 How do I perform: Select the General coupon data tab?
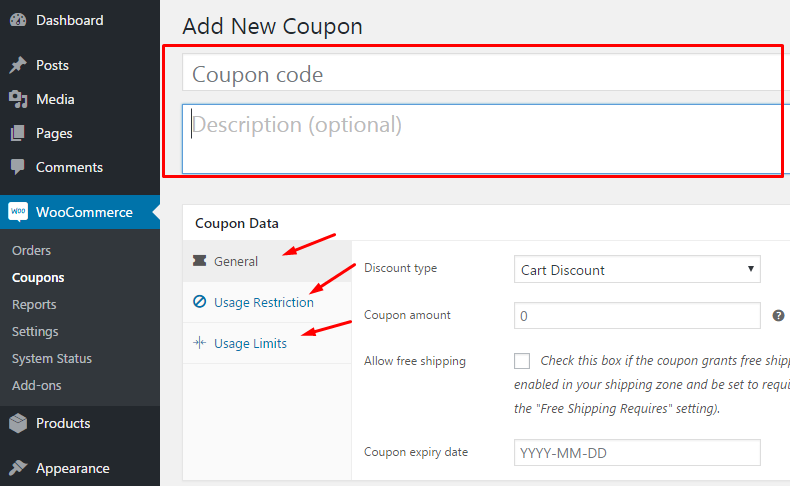tap(236, 262)
